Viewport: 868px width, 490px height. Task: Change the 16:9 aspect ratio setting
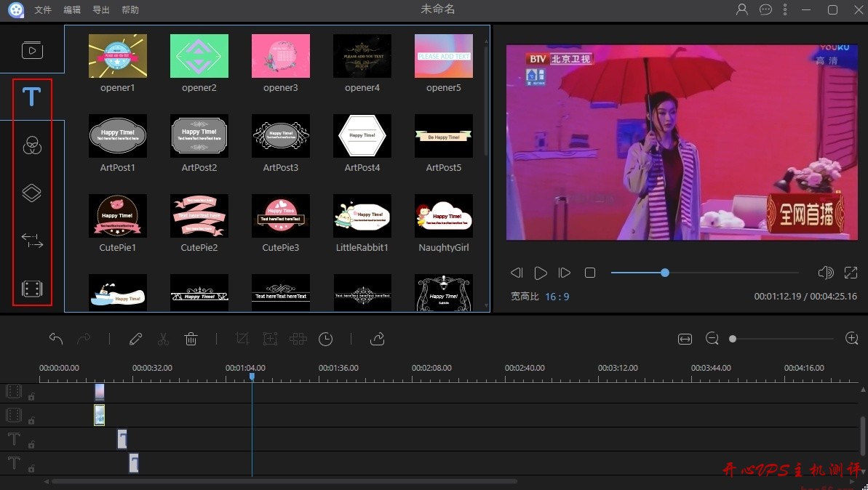click(x=557, y=297)
